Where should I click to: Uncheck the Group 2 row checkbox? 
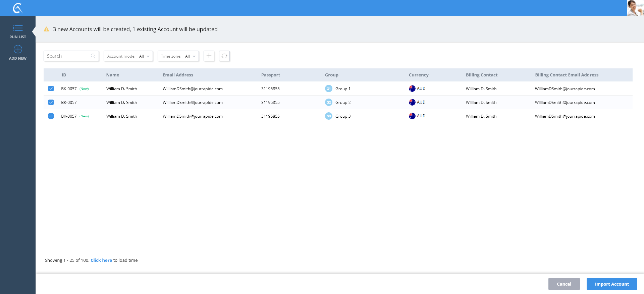[x=51, y=103]
